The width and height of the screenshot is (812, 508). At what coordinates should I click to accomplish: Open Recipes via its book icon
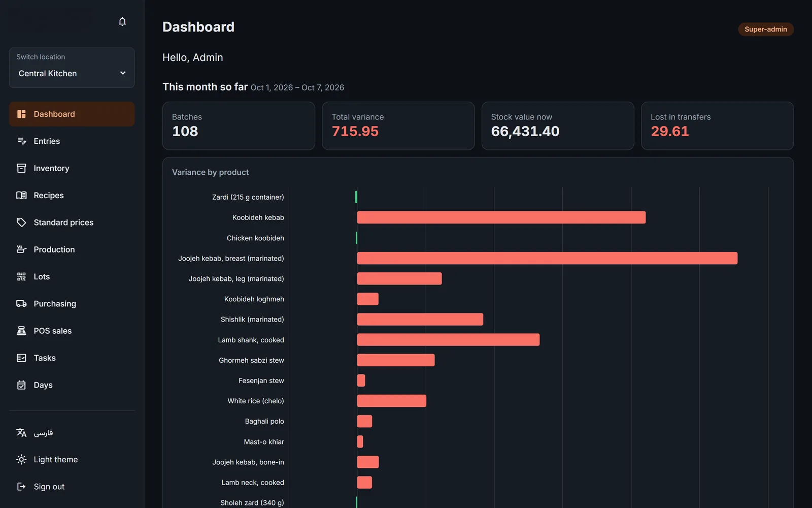click(x=21, y=196)
